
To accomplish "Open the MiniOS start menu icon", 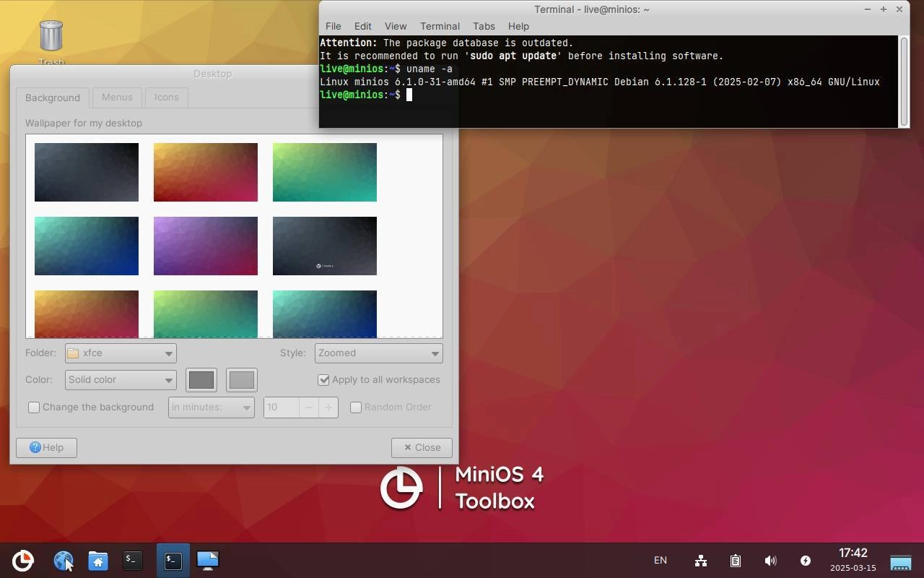I will [x=23, y=561].
